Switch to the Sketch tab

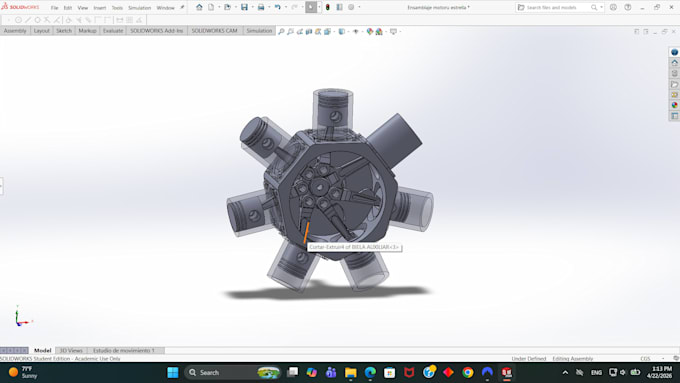(x=64, y=31)
